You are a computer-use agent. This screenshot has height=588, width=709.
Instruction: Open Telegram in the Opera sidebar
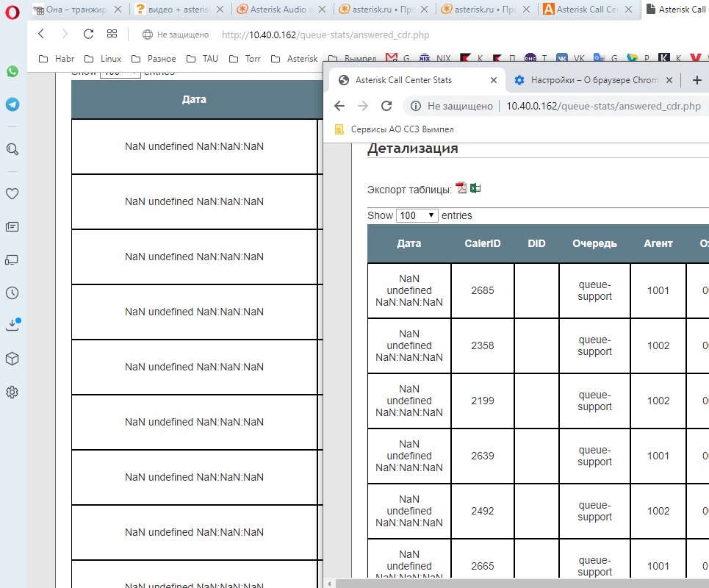click(x=12, y=104)
